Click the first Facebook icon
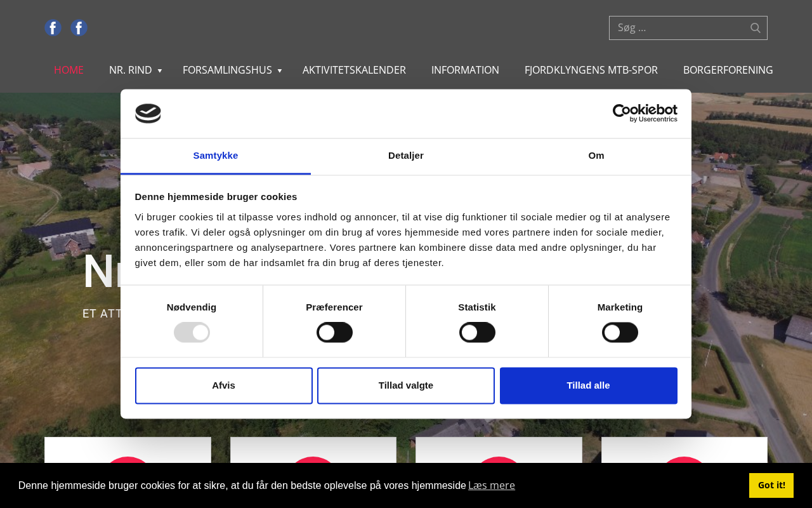The width and height of the screenshot is (812, 508). [x=53, y=28]
